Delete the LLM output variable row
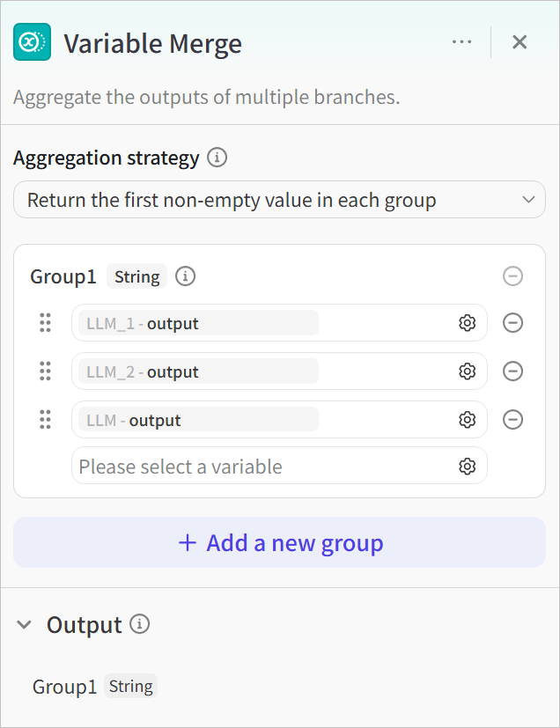Screen dimensions: 560x728 [512, 420]
